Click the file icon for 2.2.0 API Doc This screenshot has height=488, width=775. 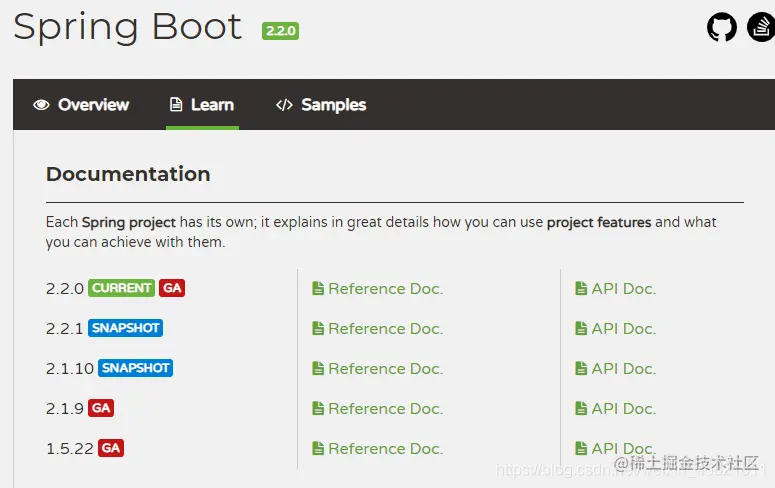581,289
